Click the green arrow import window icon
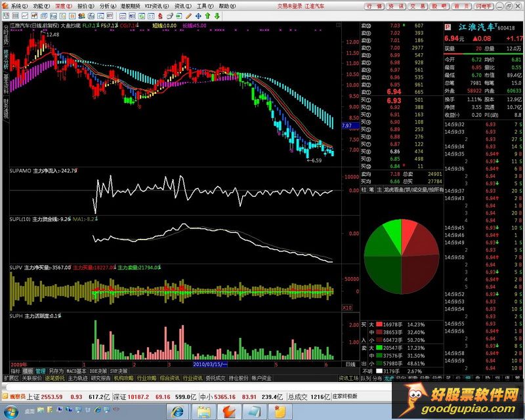525x420 pixels. [179, 16]
